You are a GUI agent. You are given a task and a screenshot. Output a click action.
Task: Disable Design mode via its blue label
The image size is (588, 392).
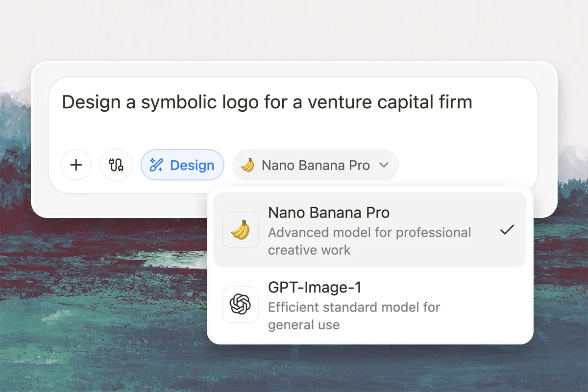[192, 166]
